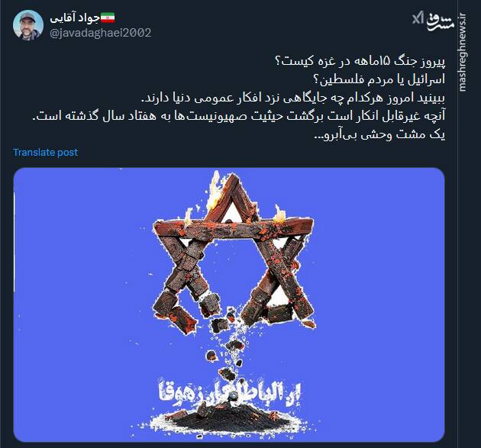Click the Arabic caption inside the image
Screen dimensions: 481x448
(x=230, y=394)
